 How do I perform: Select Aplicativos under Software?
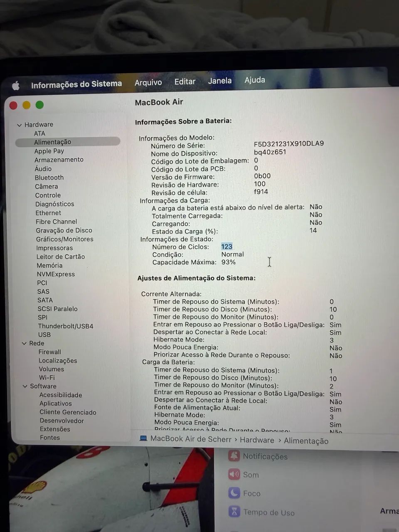point(56,404)
